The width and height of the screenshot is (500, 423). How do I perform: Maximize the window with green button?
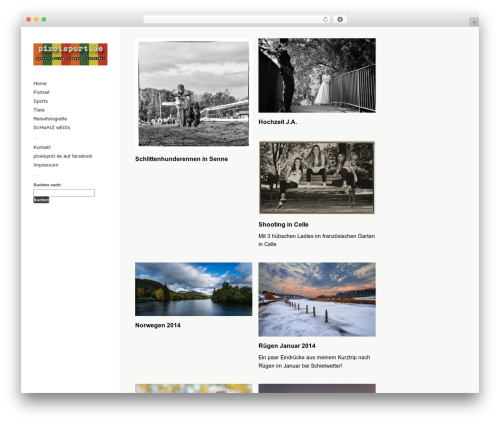[44, 20]
